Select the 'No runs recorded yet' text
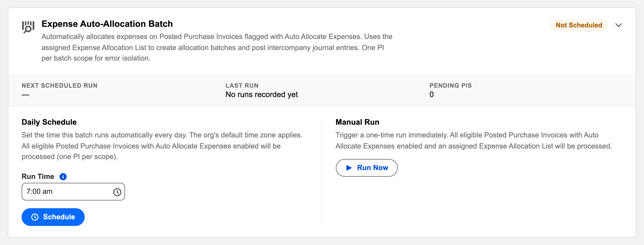The height and width of the screenshot is (245, 644). [x=262, y=94]
